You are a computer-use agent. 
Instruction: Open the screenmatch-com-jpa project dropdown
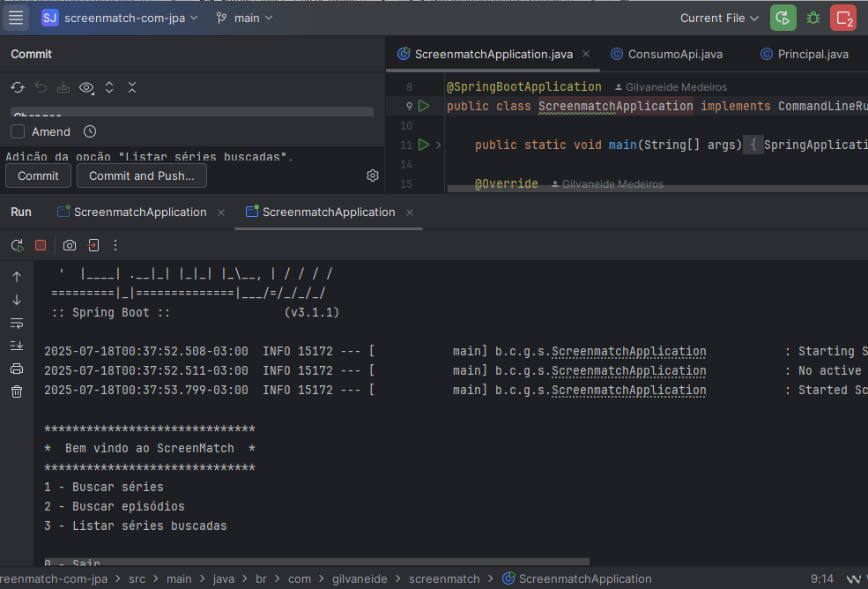120,18
